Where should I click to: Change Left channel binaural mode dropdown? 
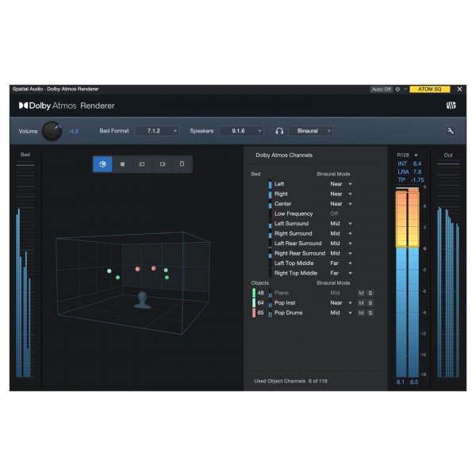341,184
